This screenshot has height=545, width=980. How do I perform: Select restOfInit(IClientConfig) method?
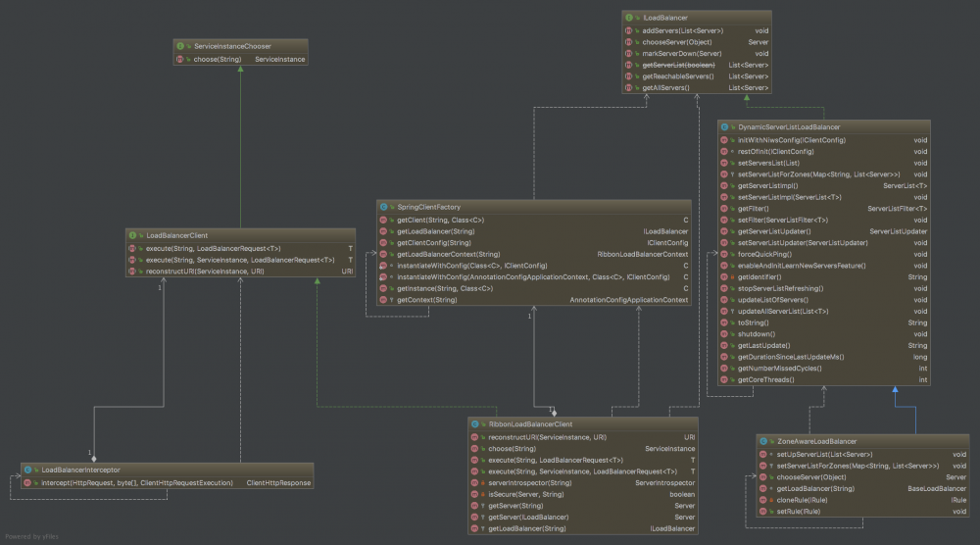pyautogui.click(x=824, y=151)
